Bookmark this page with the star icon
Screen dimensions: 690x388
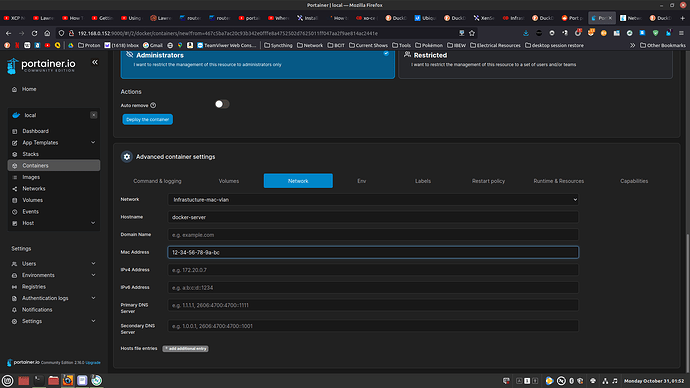472,33
